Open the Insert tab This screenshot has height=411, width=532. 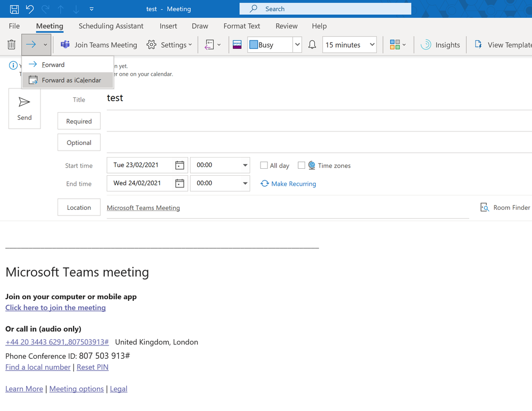(x=168, y=26)
